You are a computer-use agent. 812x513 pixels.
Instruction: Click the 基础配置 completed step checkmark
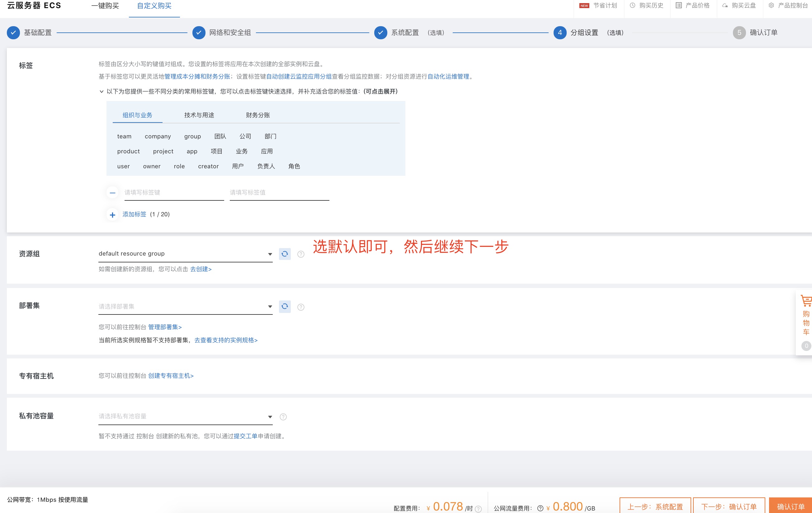click(x=13, y=33)
